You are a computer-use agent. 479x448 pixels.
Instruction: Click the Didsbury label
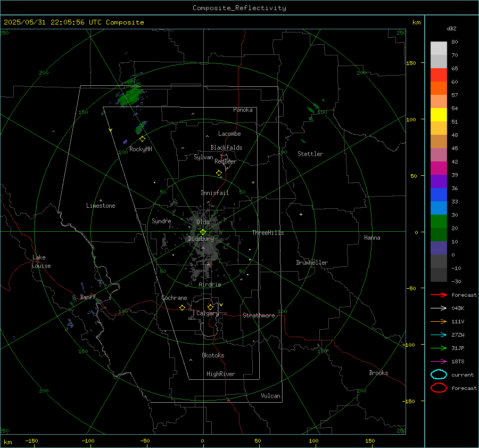click(201, 239)
